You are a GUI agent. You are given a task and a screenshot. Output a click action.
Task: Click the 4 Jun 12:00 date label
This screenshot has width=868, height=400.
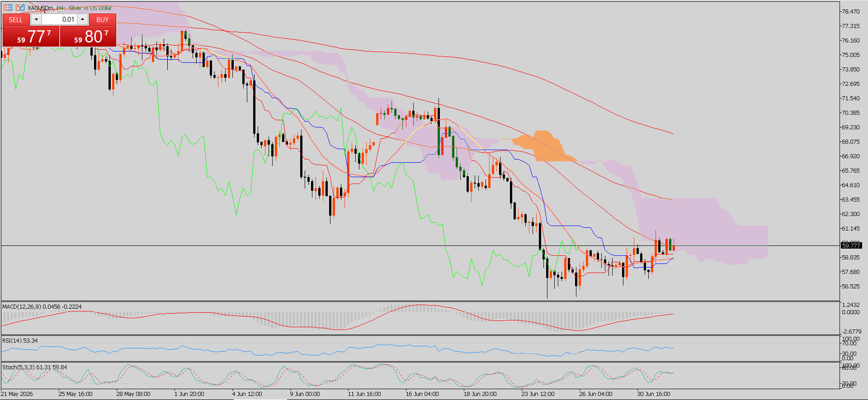point(247,394)
